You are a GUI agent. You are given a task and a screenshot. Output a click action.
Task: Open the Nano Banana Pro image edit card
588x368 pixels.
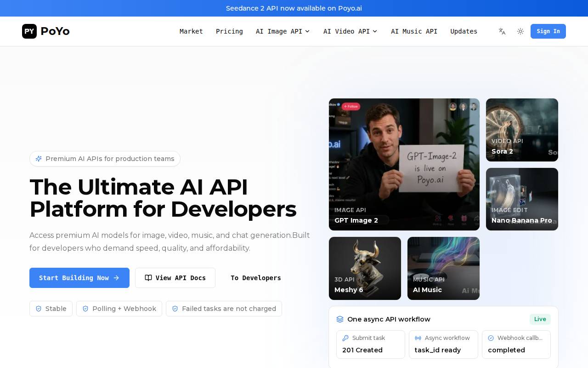[522, 199]
